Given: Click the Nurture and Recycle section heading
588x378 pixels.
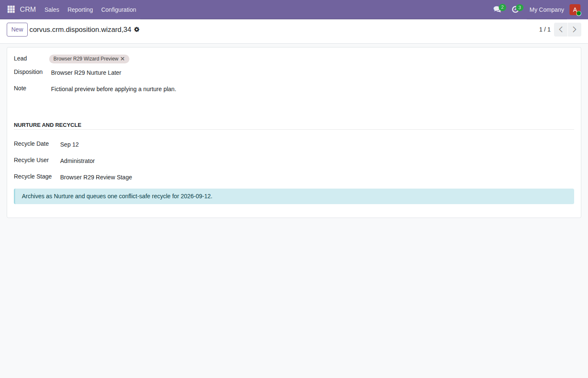Looking at the screenshot, I should point(47,125).
